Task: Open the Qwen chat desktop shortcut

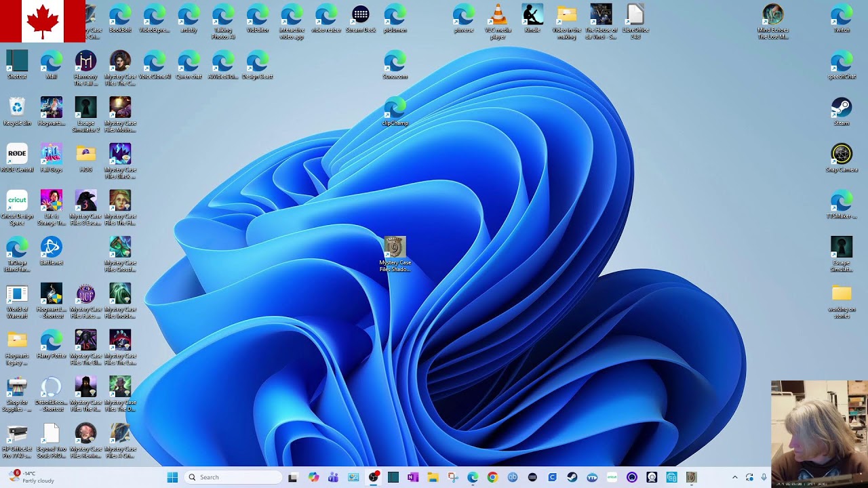Action: coord(189,65)
